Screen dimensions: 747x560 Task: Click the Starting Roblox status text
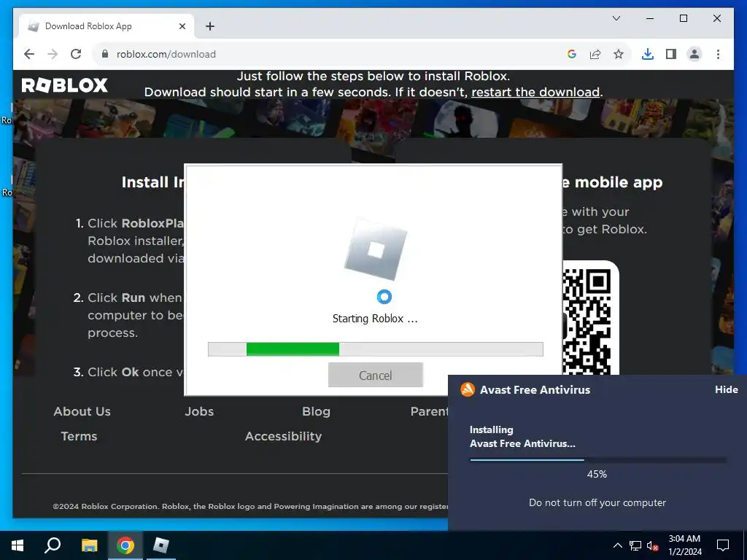coord(375,319)
